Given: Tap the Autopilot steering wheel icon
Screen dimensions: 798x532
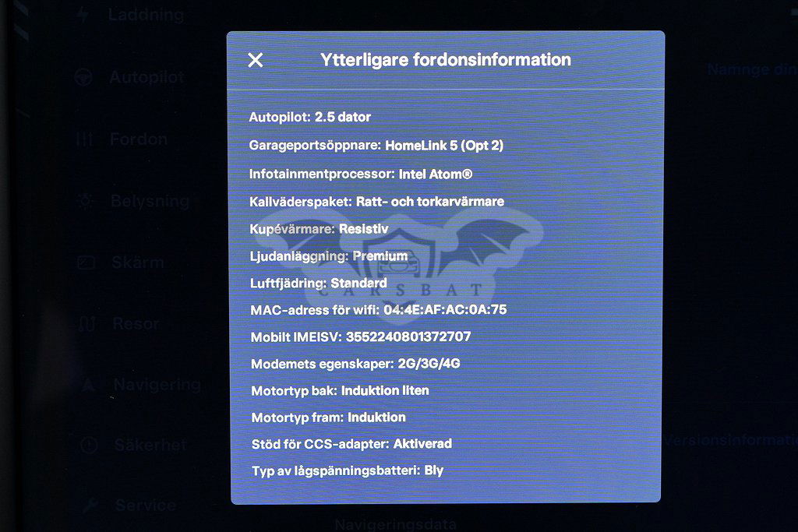Looking at the screenshot, I should (x=83, y=77).
